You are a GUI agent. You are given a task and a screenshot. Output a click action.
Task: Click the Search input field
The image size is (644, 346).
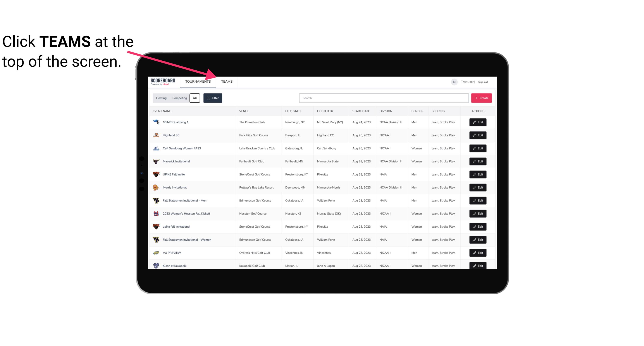coord(383,98)
